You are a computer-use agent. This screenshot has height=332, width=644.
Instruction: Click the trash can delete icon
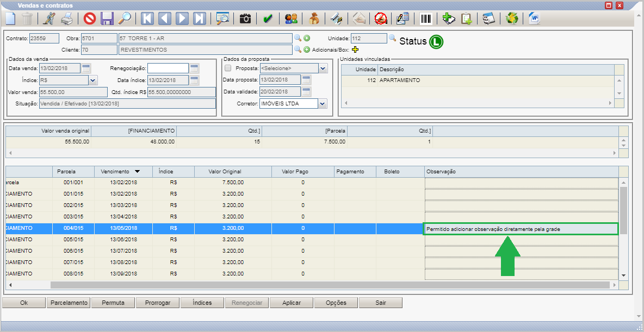[x=27, y=18]
